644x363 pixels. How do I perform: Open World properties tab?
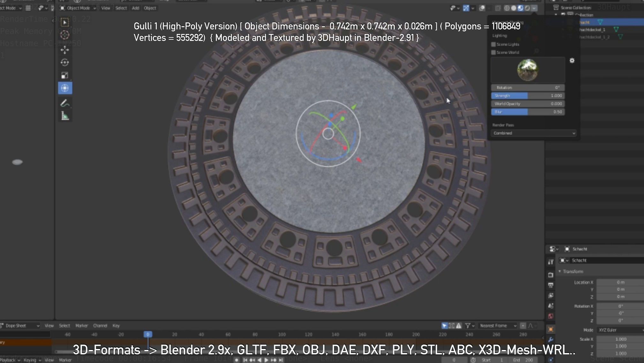pos(550,316)
